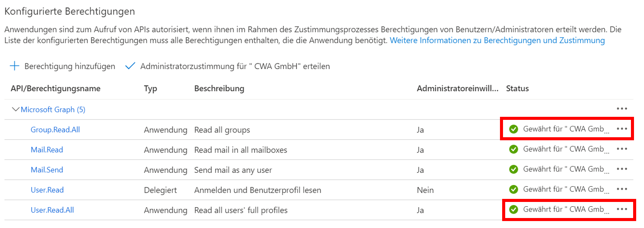Screen dimensions: 644x228
Task: Click green status icon in User.Read row
Action: pyautogui.click(x=513, y=189)
